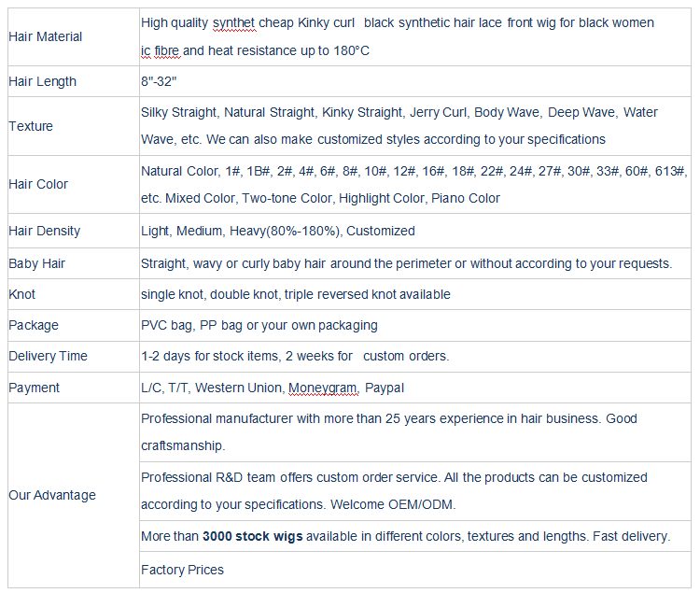This screenshot has width=700, height=593.
Task: Click the Hair Material row label
Action: point(45,36)
